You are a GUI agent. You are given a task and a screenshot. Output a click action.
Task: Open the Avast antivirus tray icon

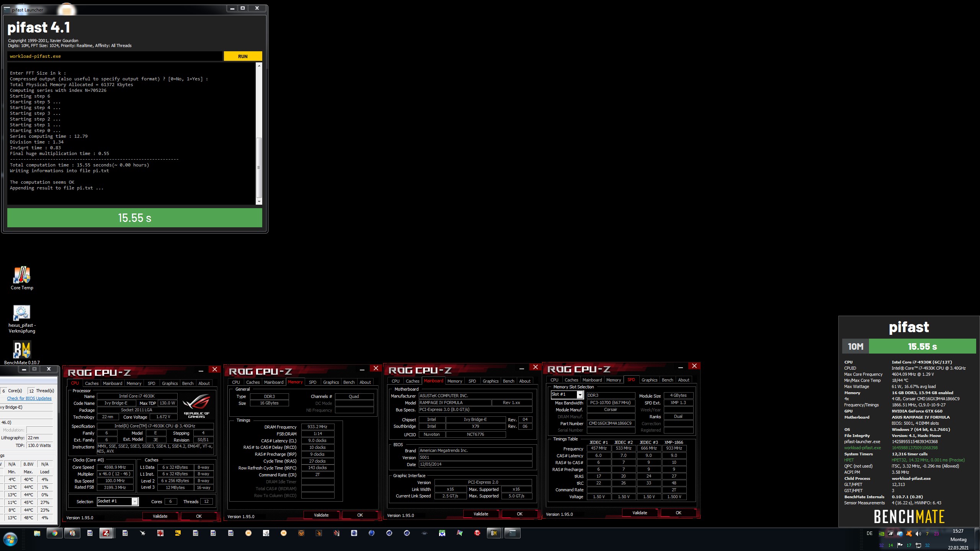[x=909, y=534]
